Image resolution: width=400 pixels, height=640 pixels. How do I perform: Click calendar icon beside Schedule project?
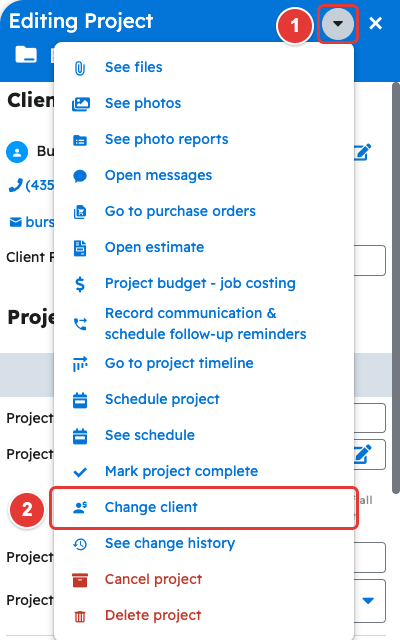coord(80,400)
